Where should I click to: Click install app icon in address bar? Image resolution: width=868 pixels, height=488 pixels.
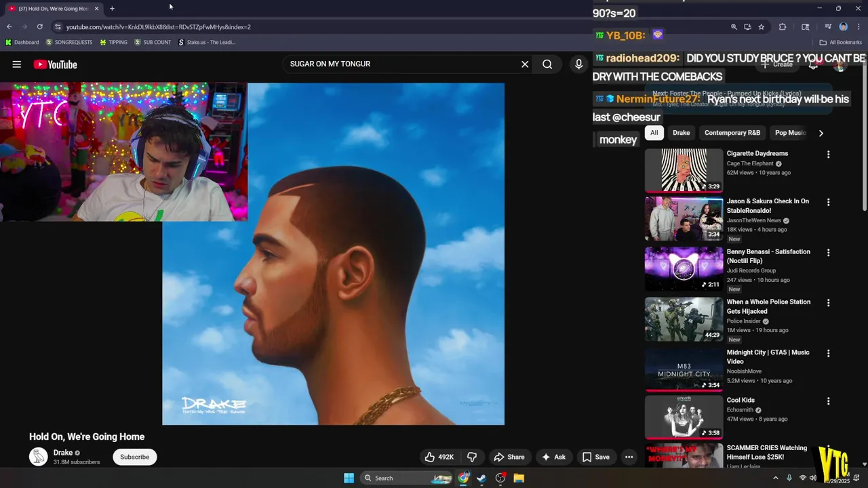click(747, 26)
